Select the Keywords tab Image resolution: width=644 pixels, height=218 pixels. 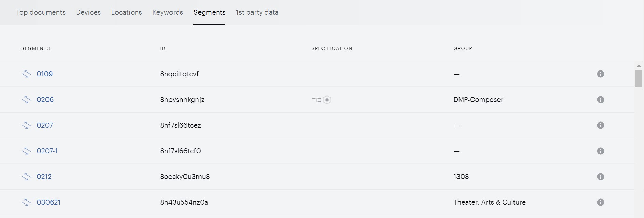click(x=168, y=12)
